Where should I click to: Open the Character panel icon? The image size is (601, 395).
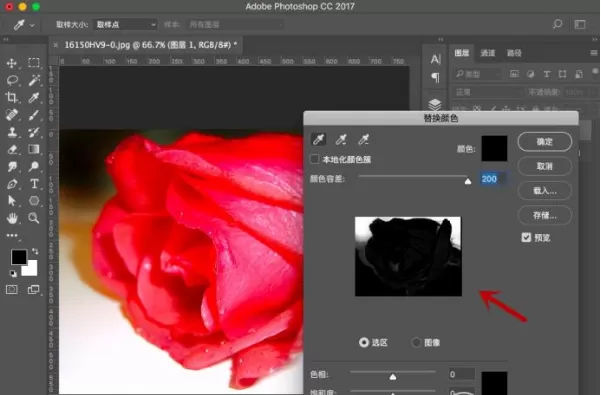(435, 59)
